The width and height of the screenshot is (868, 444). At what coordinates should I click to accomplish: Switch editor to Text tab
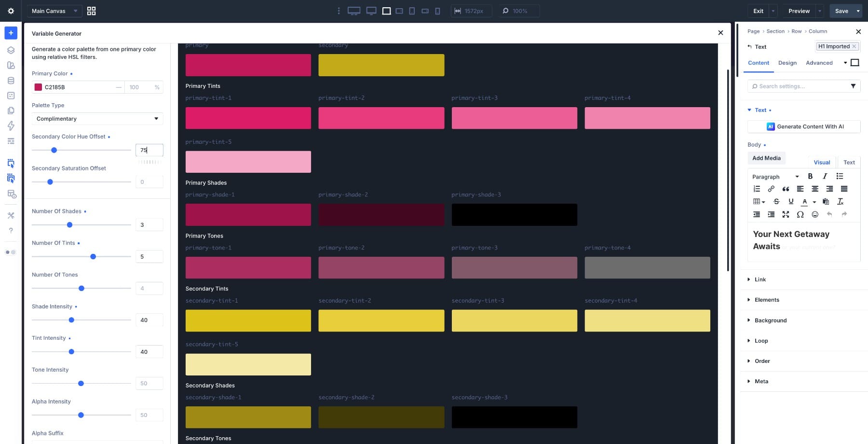coord(849,162)
